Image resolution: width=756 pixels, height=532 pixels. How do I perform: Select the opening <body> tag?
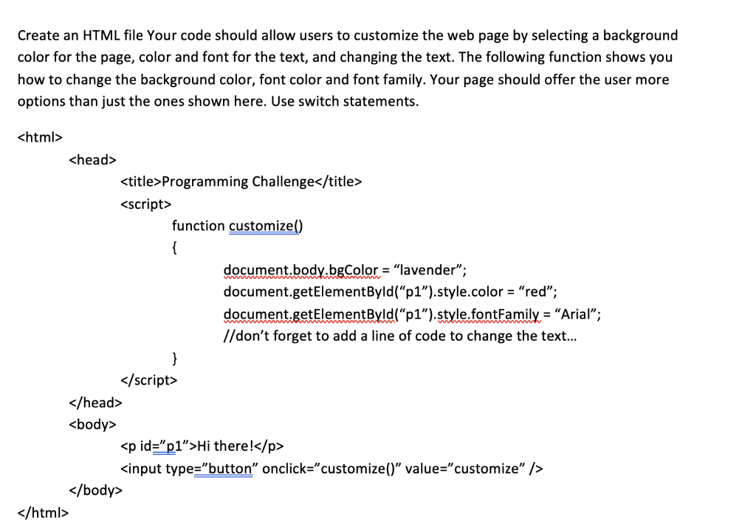92,424
